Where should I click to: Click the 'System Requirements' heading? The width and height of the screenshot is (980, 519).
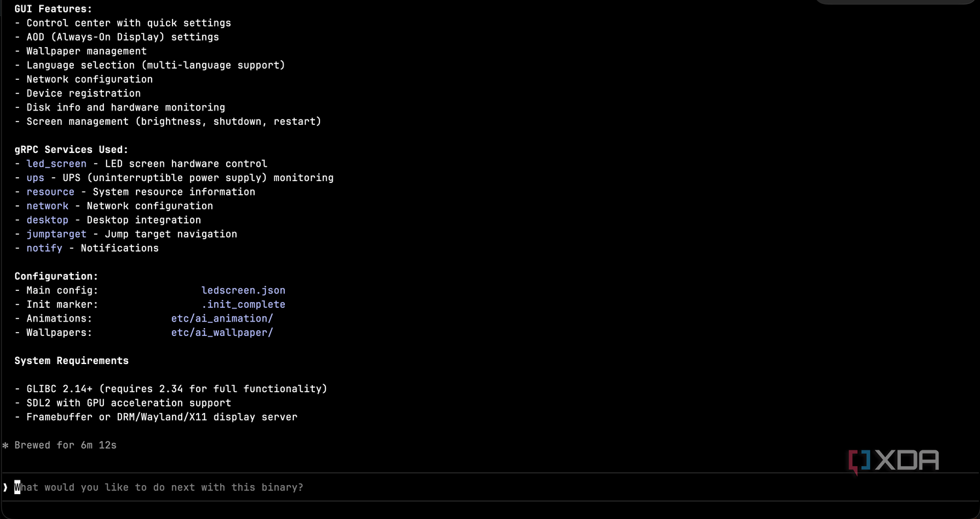click(x=71, y=361)
